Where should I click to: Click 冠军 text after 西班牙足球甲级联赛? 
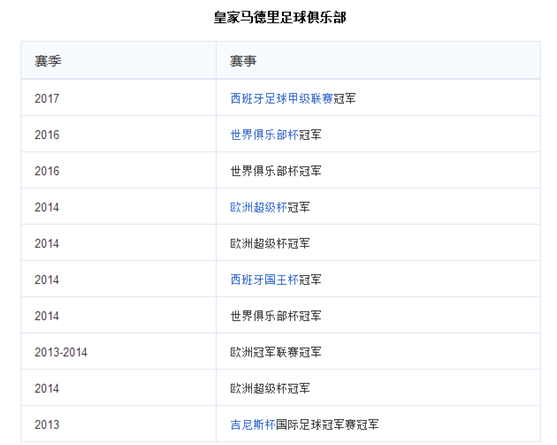click(x=345, y=98)
